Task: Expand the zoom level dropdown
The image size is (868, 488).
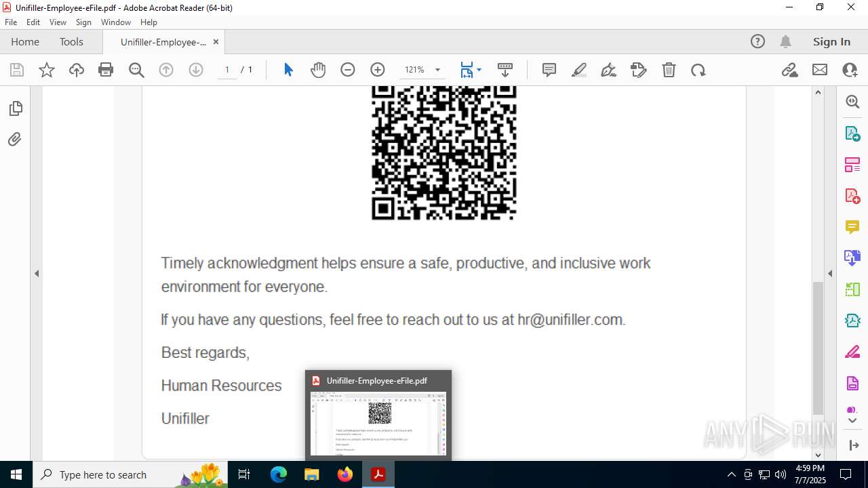Action: coord(437,70)
